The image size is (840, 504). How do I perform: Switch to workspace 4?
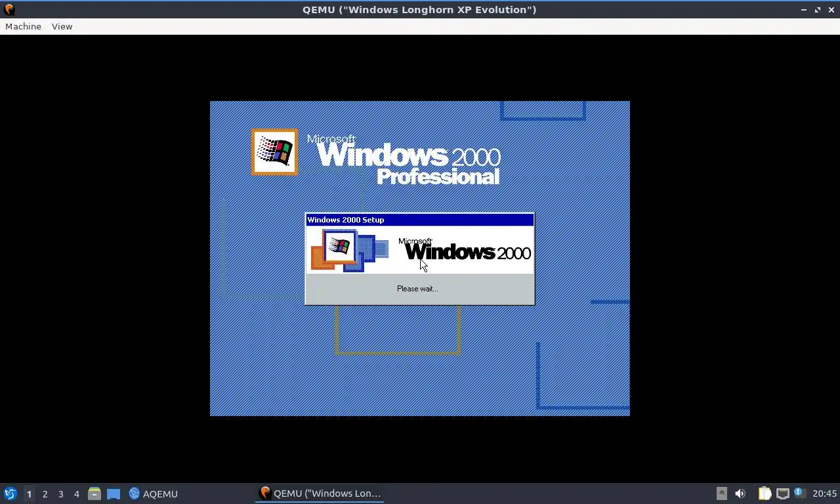point(76,493)
